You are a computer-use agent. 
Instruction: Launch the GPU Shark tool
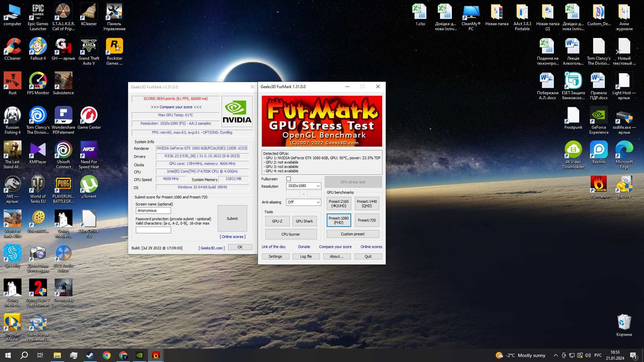304,221
